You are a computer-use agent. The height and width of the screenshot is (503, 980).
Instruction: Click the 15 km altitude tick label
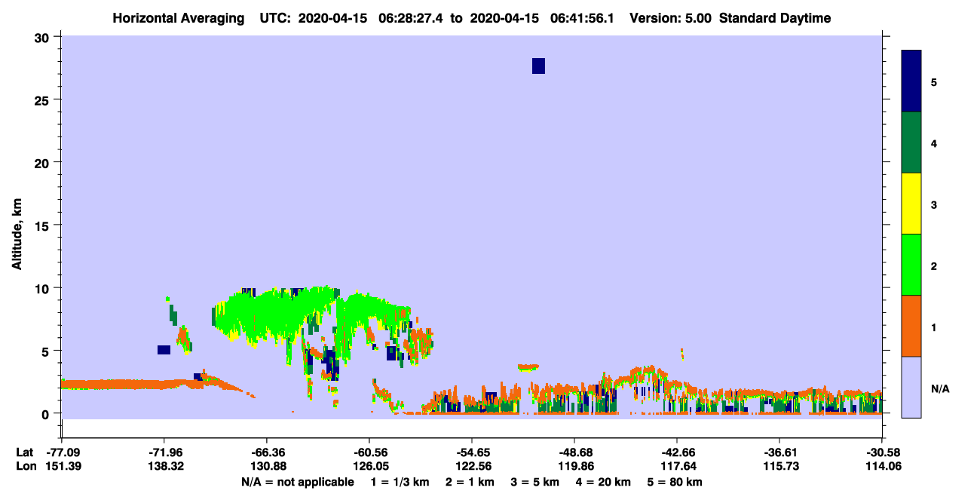click(44, 225)
